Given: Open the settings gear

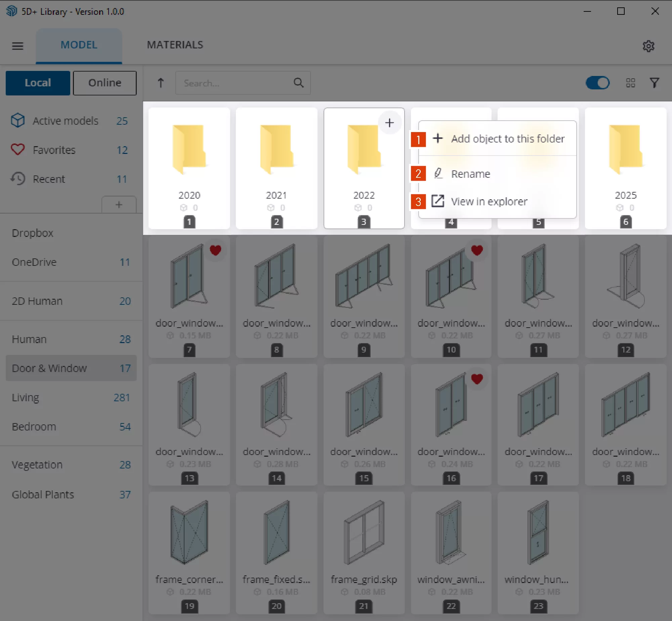Looking at the screenshot, I should [649, 46].
